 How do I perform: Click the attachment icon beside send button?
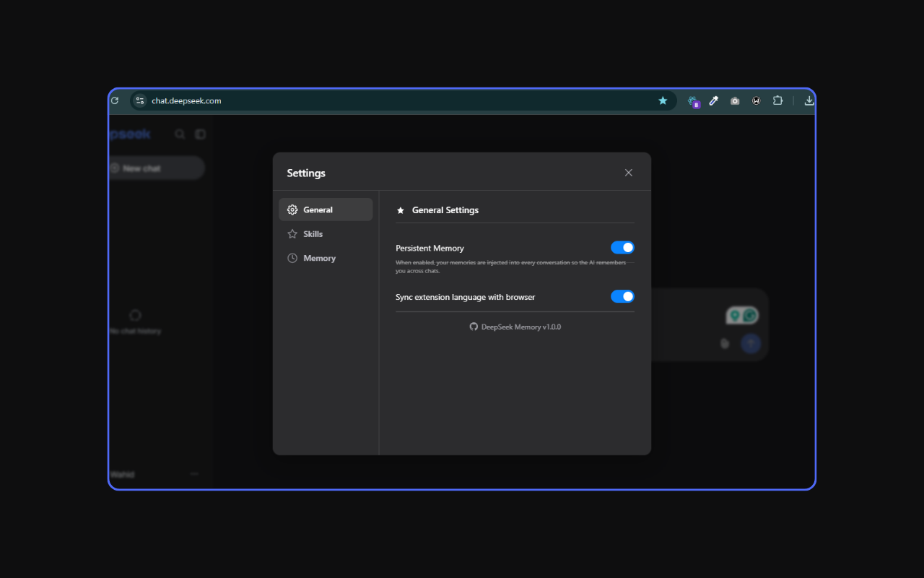[725, 343]
